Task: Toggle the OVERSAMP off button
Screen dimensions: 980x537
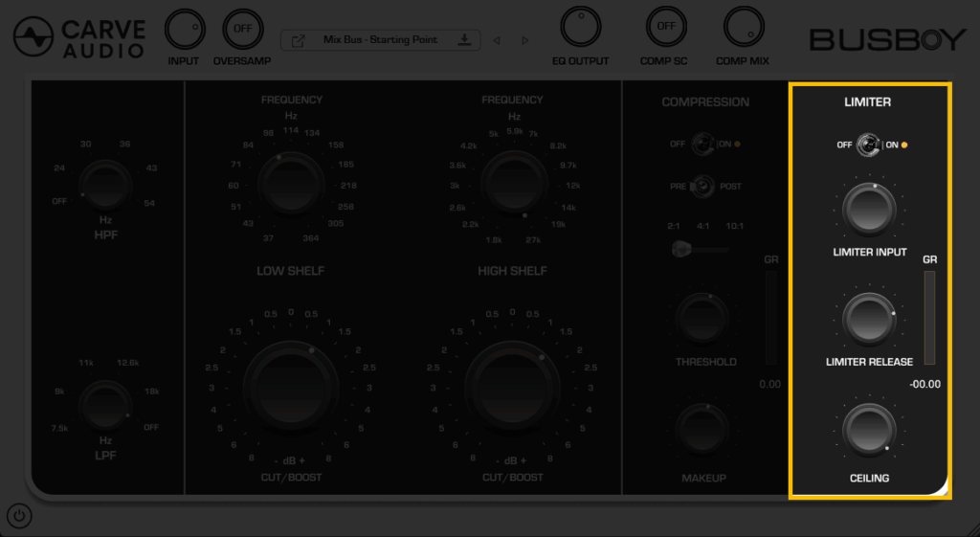Action: click(242, 29)
